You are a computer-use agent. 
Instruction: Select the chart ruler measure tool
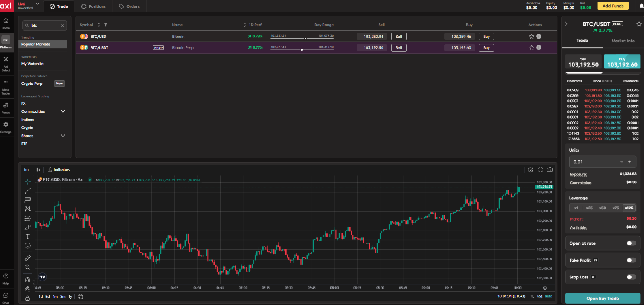pos(27,258)
